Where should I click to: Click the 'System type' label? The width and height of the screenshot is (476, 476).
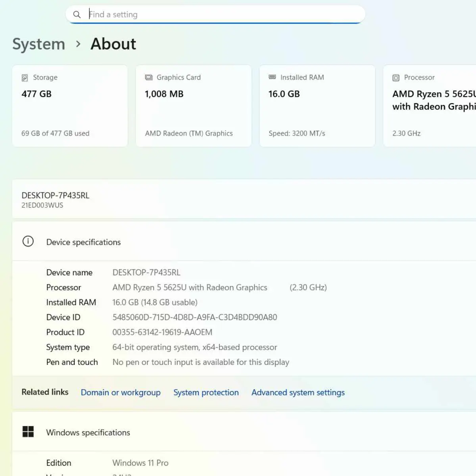pos(68,347)
